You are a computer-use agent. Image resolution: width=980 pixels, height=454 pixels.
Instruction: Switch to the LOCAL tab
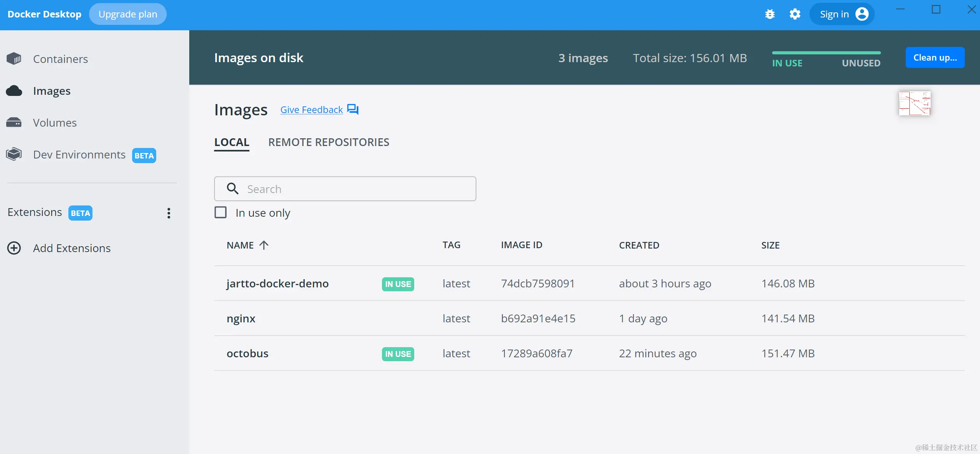coord(232,142)
